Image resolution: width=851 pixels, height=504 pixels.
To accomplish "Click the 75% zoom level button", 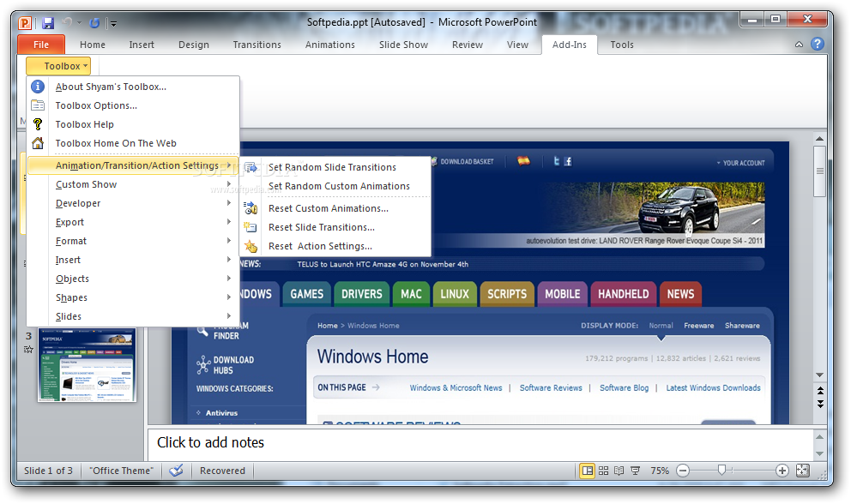I will point(660,471).
